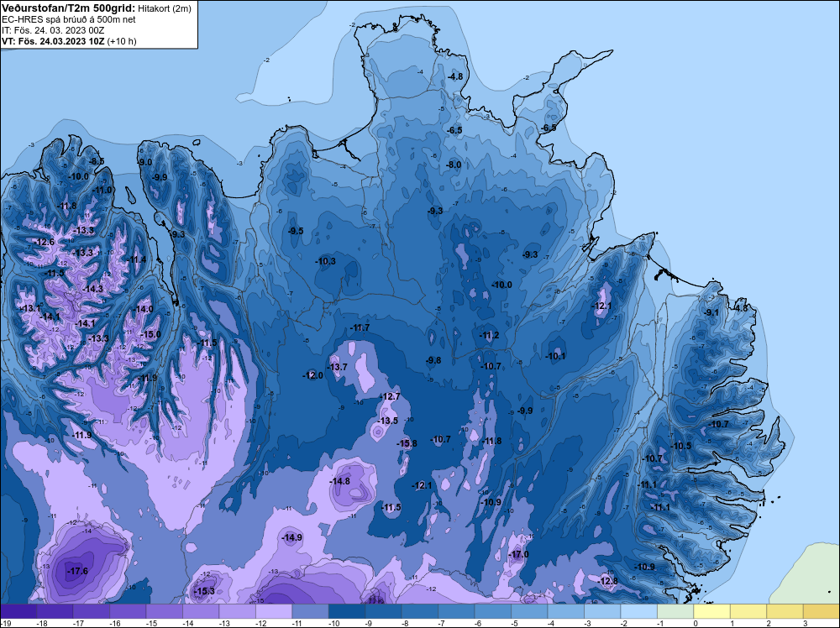Click the pale green legend swatch between -1 and 0

click(675, 611)
